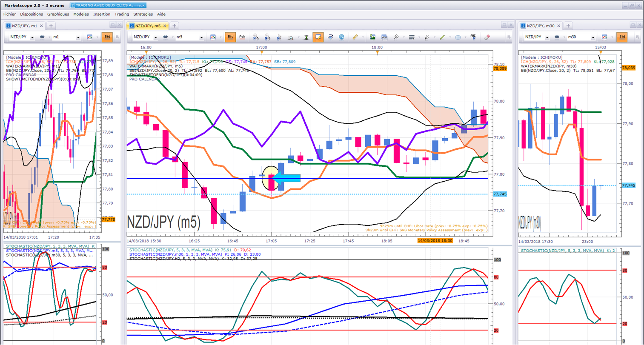
Task: Click the 78,089 price label on m5 axis
Action: 500,68
